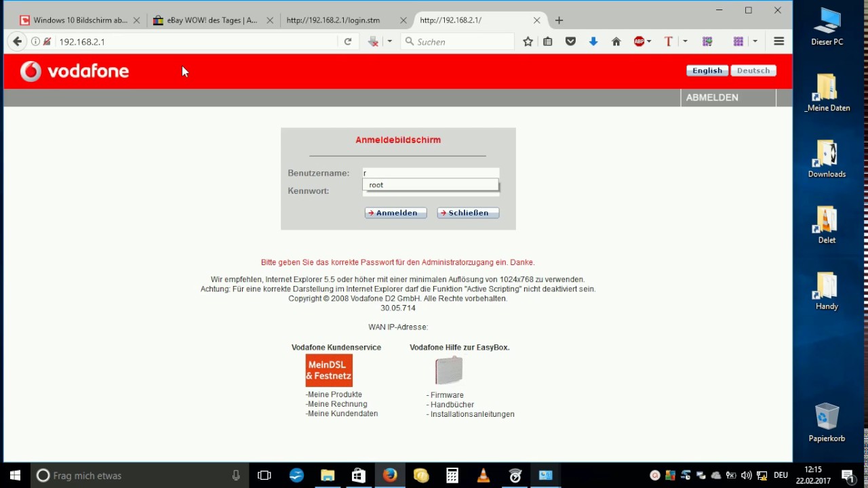Click the browser back arrow button

coord(18,41)
